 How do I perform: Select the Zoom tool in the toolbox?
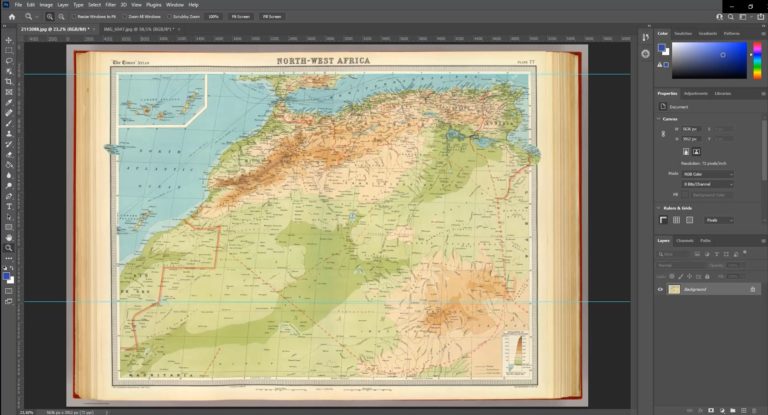click(9, 248)
